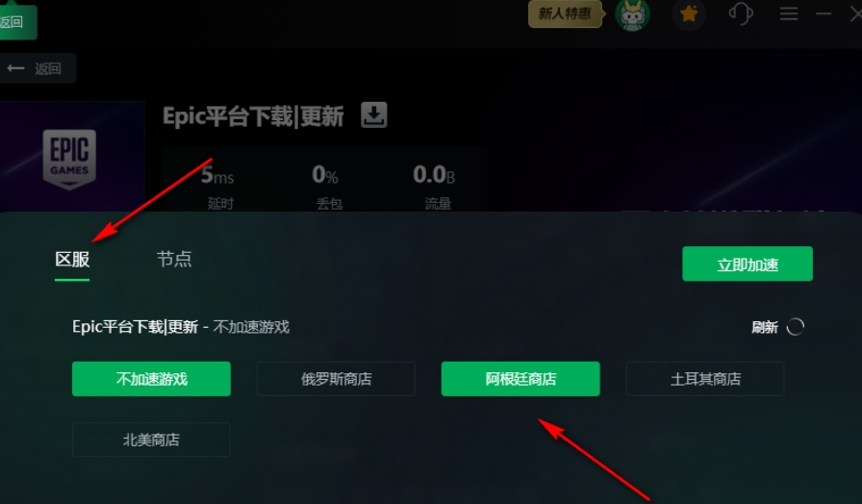The width and height of the screenshot is (862, 504).
Task: Click the download icon beside Epic平台下载|更新
Action: pos(374,114)
